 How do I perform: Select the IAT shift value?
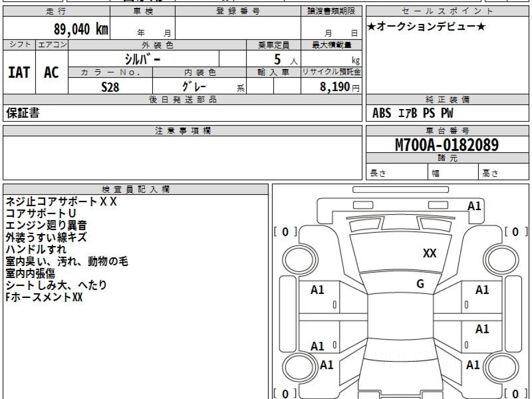19,72
